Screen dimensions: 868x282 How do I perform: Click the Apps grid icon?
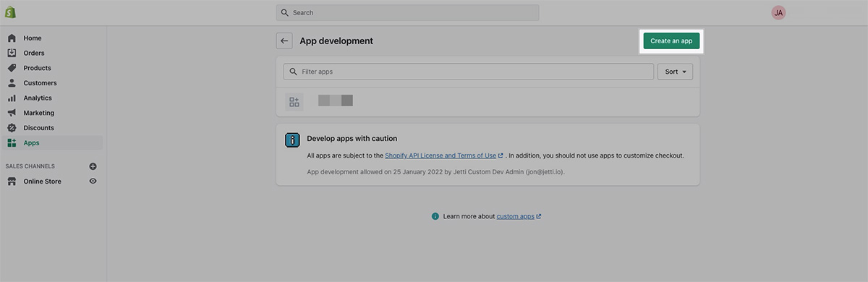click(x=12, y=143)
